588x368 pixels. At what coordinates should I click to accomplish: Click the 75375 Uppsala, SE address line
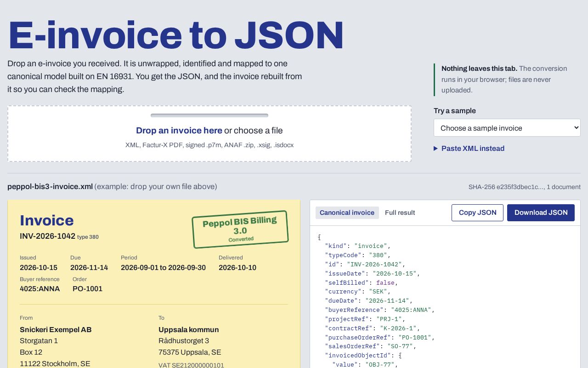tap(190, 352)
